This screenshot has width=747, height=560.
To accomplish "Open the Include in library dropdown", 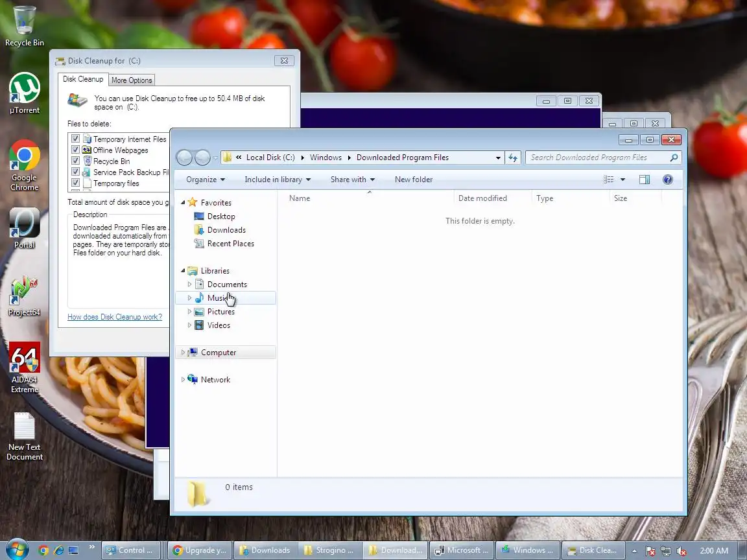I will coord(278,180).
